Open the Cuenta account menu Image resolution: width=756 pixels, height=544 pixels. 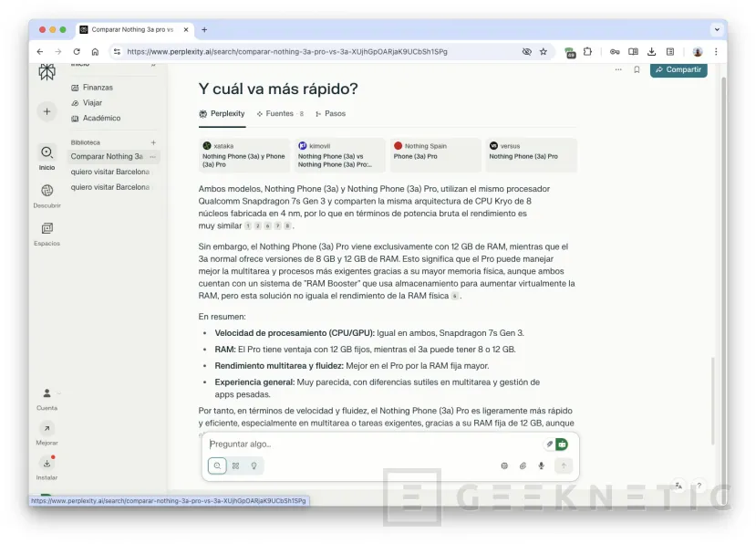(47, 399)
